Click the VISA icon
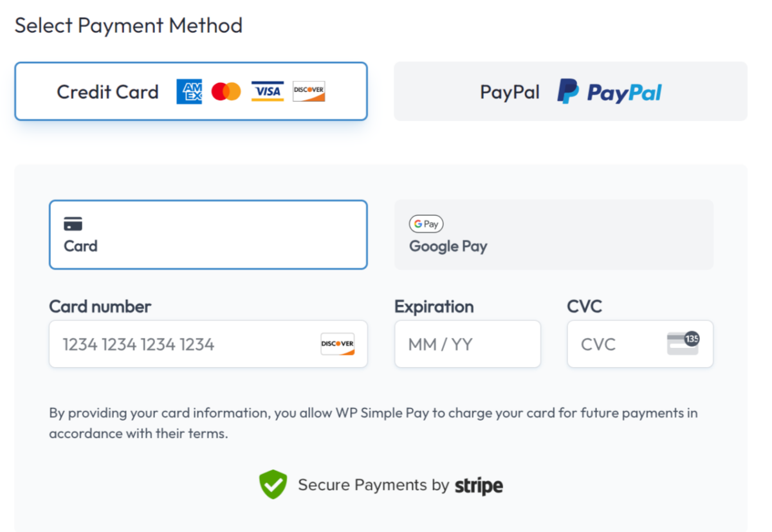Image resolution: width=772 pixels, height=532 pixels. [x=267, y=91]
